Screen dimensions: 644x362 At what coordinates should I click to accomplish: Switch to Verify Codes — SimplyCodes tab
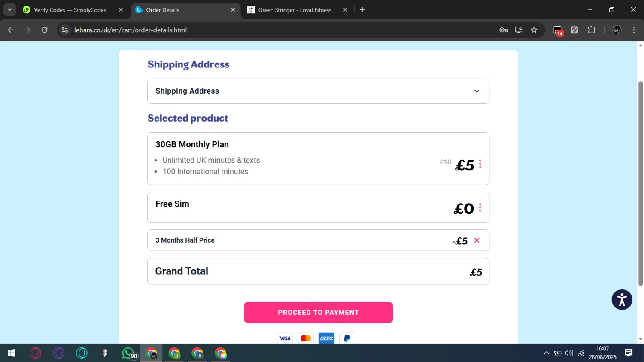[x=70, y=10]
